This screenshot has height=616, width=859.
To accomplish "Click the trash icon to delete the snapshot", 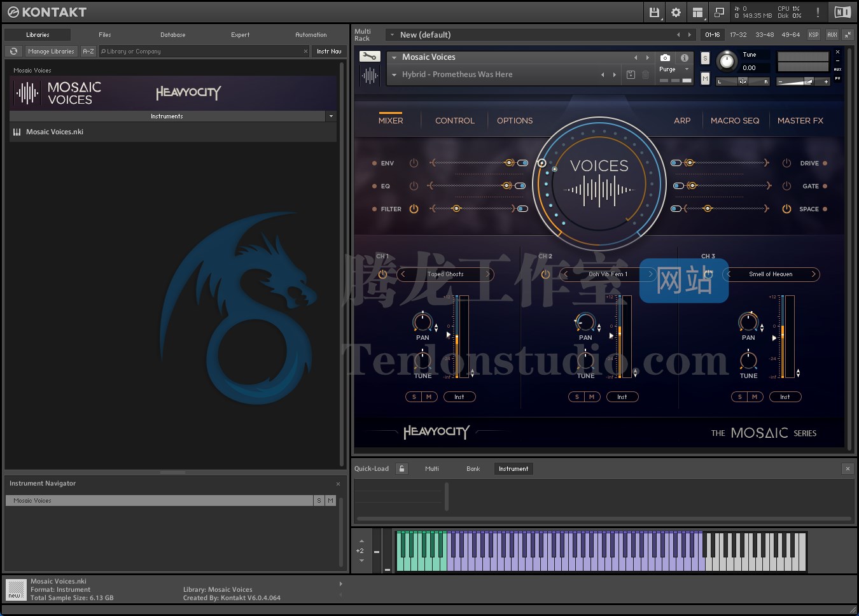I will coord(646,74).
